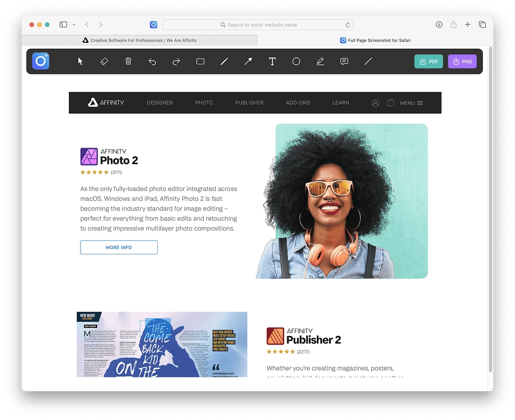Redo the last annotation

pyautogui.click(x=177, y=62)
